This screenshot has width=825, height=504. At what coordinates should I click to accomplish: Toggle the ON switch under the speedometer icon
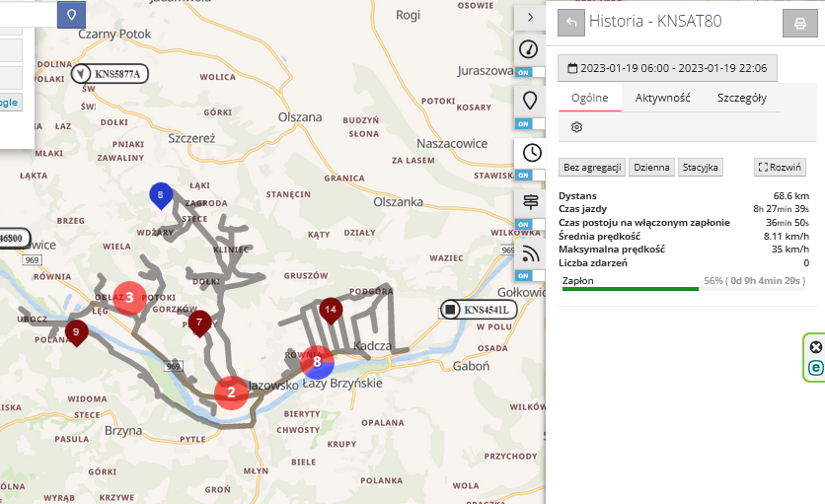pyautogui.click(x=530, y=73)
